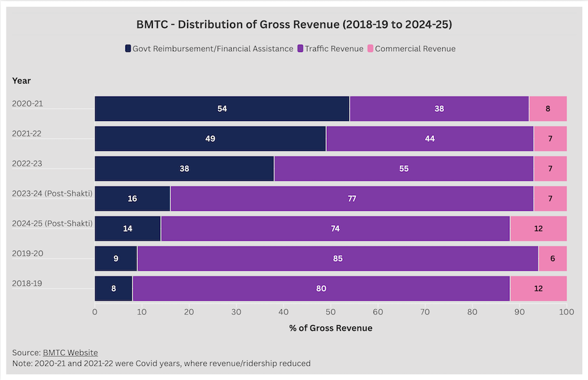588x380 pixels.
Task: Click the Commercial Revenue segment for 2018-19
Action: [x=537, y=288]
